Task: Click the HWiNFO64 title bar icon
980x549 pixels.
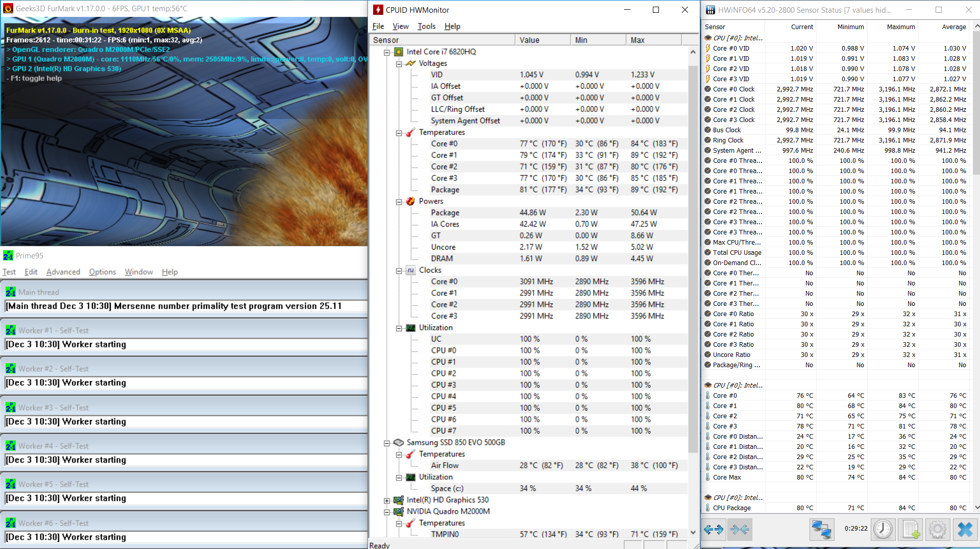Action: click(710, 10)
